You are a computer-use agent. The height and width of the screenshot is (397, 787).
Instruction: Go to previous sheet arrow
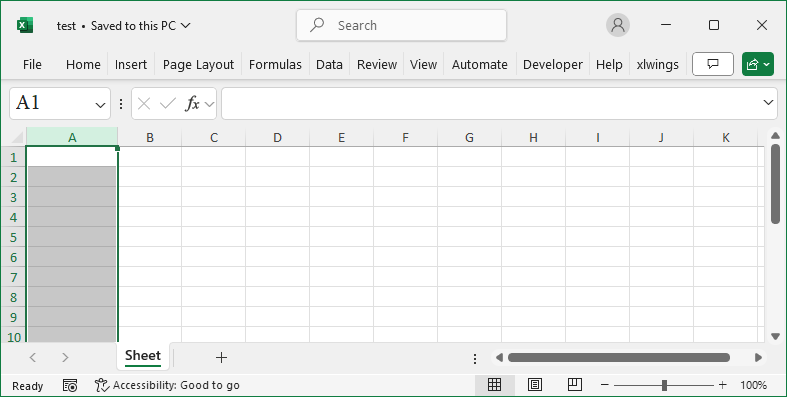33,357
